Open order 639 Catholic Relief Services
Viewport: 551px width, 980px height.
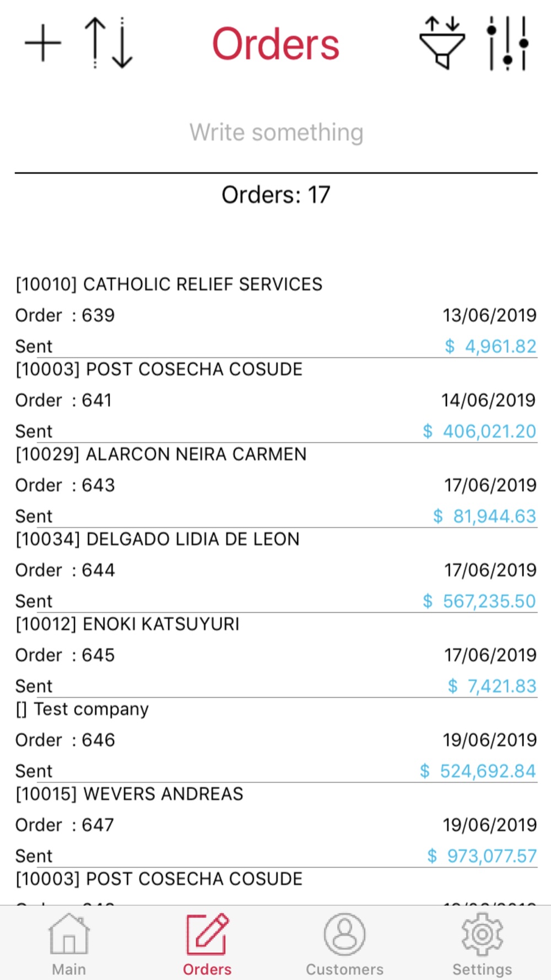[276, 315]
